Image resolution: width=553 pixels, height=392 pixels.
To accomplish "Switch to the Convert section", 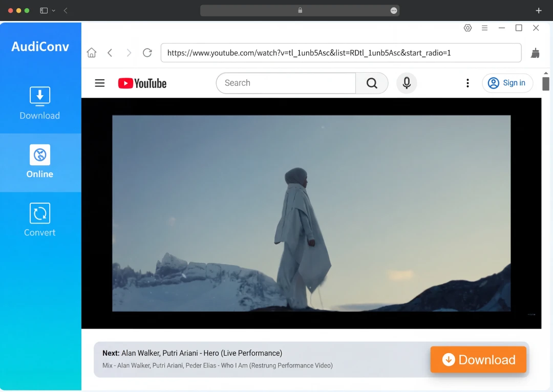I will (39, 219).
